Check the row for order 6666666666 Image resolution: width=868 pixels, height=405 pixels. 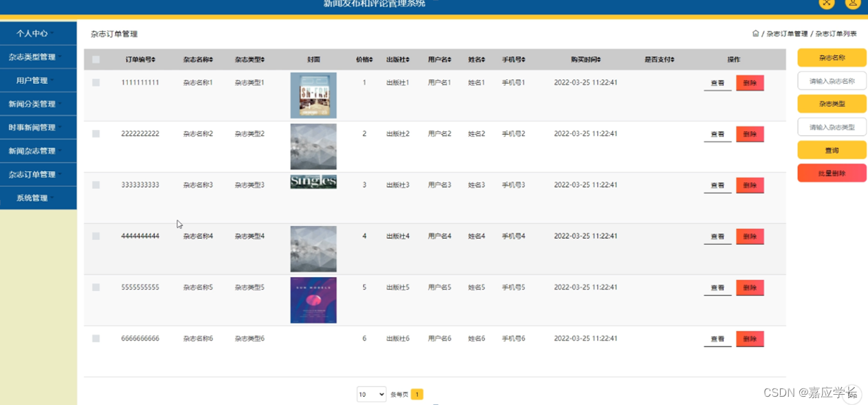point(96,338)
